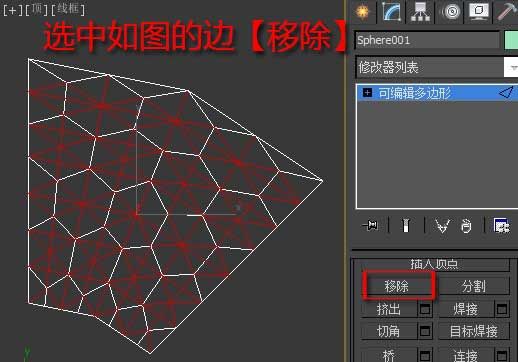518x362 pixels.
Task: Click the 移除 button
Action: tap(397, 286)
